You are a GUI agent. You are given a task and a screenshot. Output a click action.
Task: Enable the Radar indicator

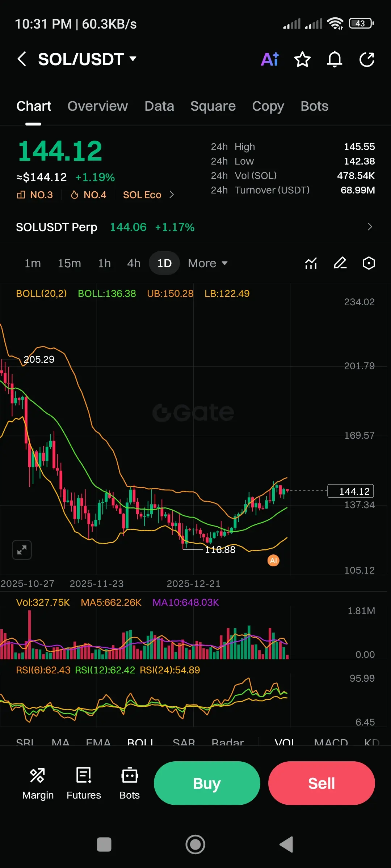(228, 742)
